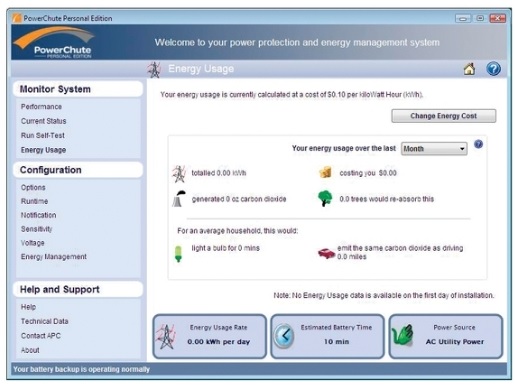Image resolution: width=515 pixels, height=387 pixels.
Task: Click 'Your battery backup is operating normally' status
Action: coord(82,369)
